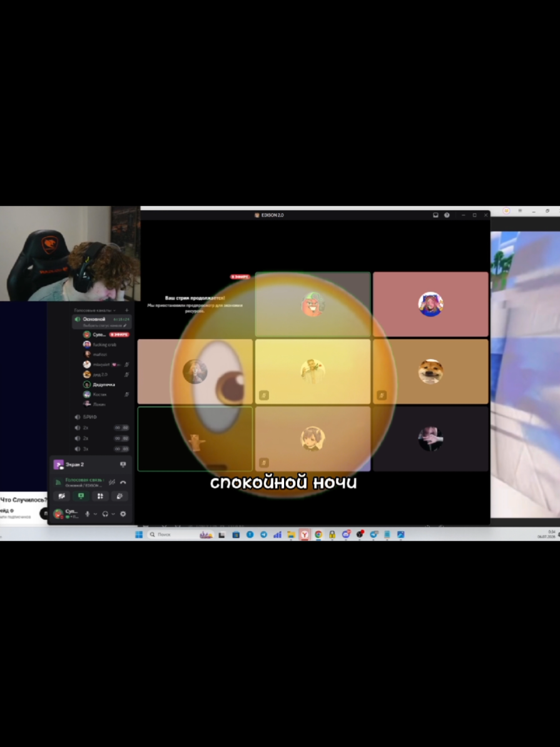Select user miaquiet in voice list

[105, 365]
